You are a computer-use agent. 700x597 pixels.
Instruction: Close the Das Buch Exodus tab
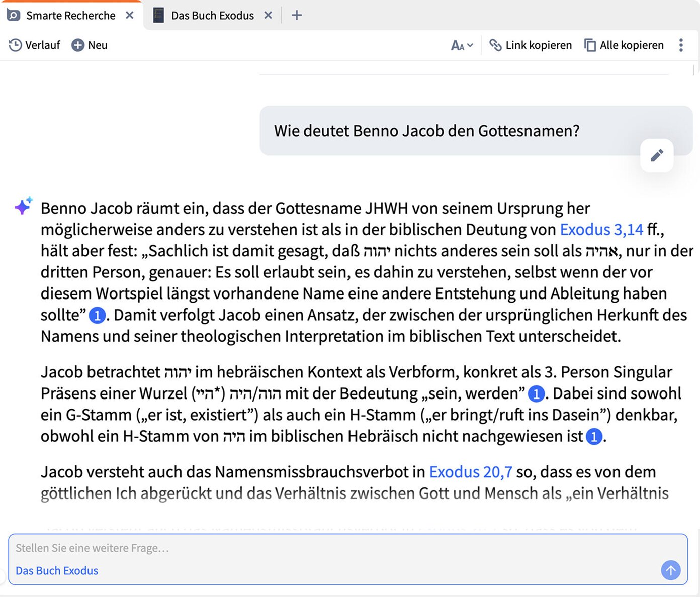[268, 15]
